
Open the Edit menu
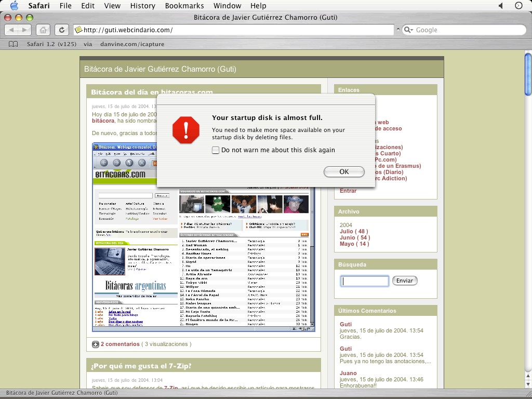[88, 6]
